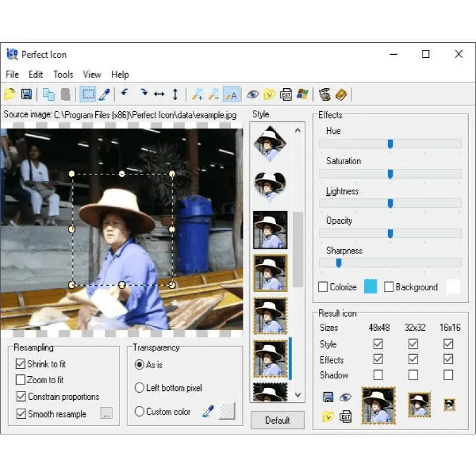Rotate image left using toolbar icon

(x=124, y=93)
